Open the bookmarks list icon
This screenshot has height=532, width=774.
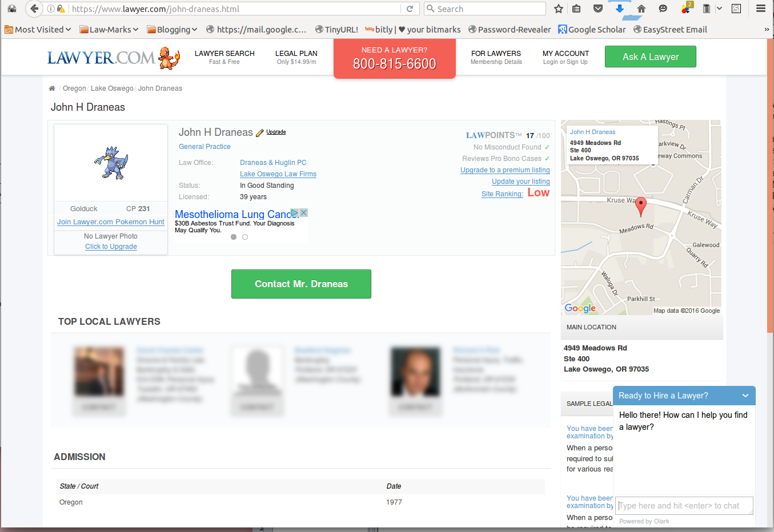577,9
